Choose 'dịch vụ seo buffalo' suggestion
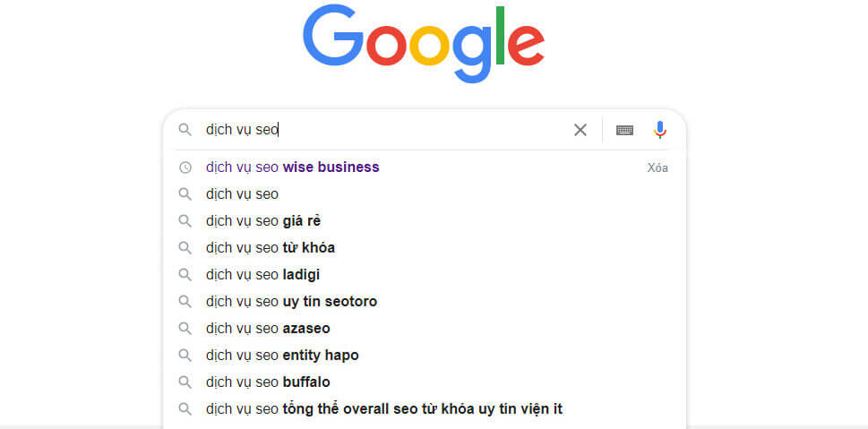Screen dimensions: 868x429 click(268, 382)
